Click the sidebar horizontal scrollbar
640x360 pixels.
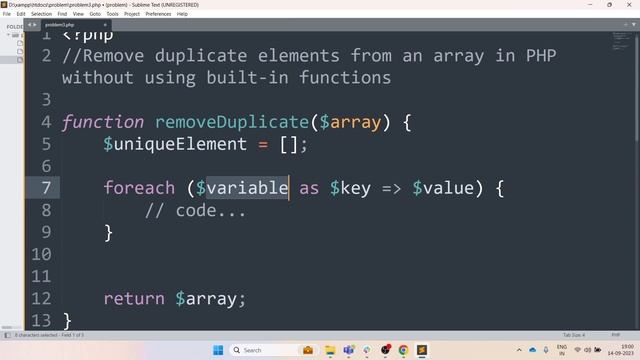(x=7, y=327)
